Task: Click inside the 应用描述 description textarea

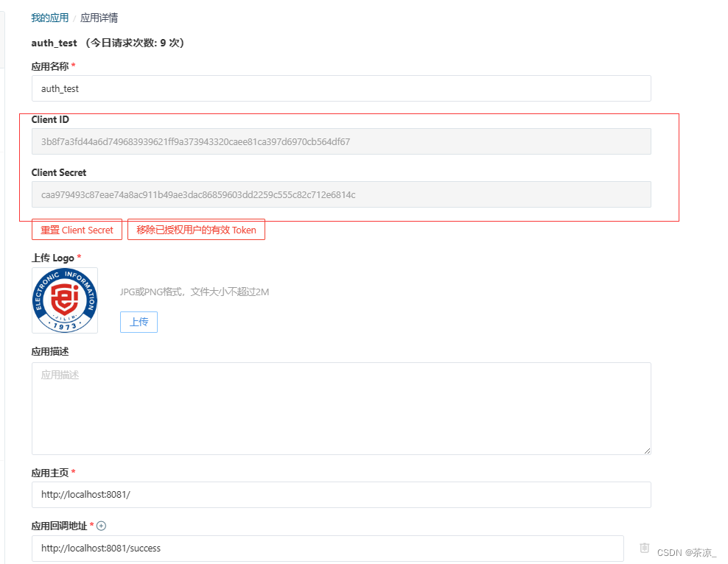Action: [340, 405]
